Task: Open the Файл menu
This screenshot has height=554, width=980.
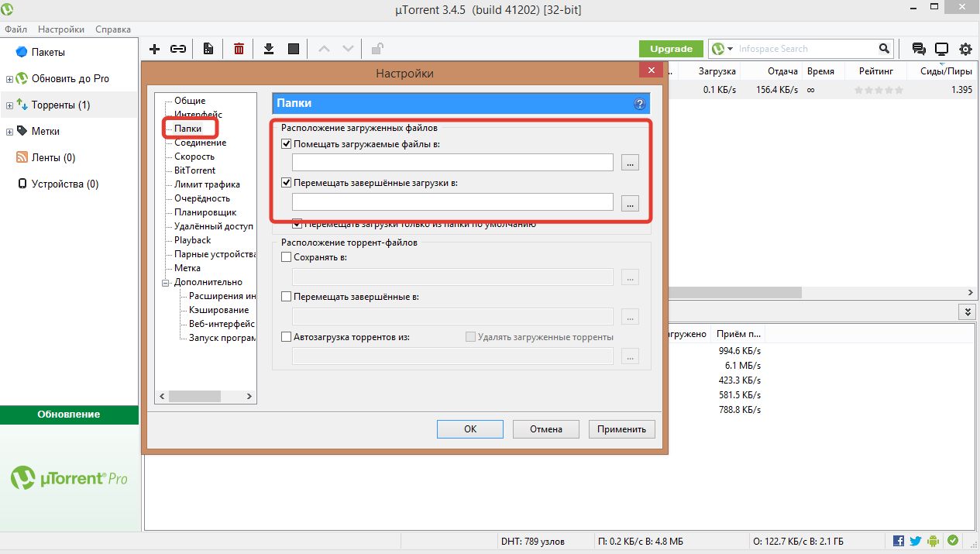Action: 15,29
